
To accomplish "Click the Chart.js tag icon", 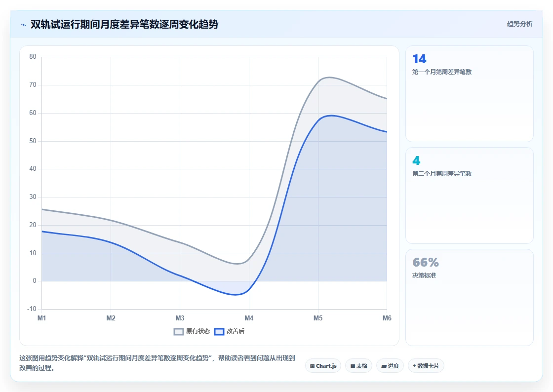I will 312,366.
